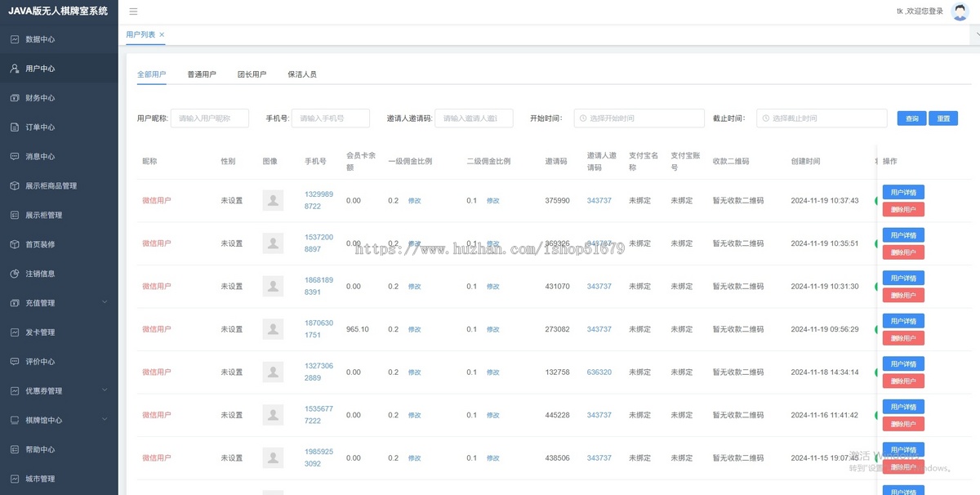Click the 订单中心 document icon in sidebar

click(15, 127)
